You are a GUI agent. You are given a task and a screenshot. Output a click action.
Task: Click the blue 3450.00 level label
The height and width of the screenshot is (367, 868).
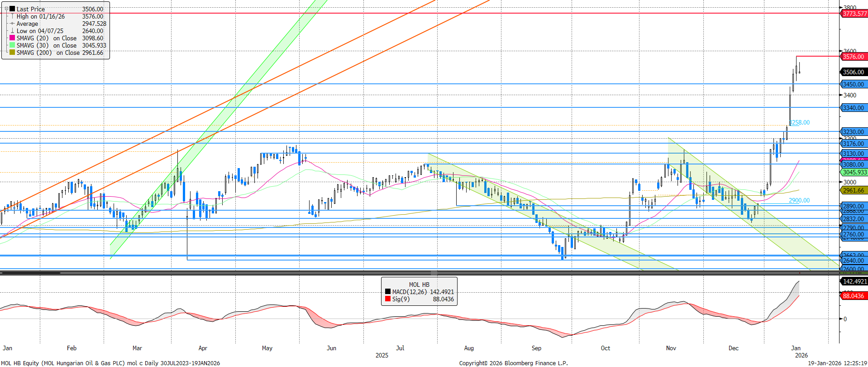[x=853, y=84]
